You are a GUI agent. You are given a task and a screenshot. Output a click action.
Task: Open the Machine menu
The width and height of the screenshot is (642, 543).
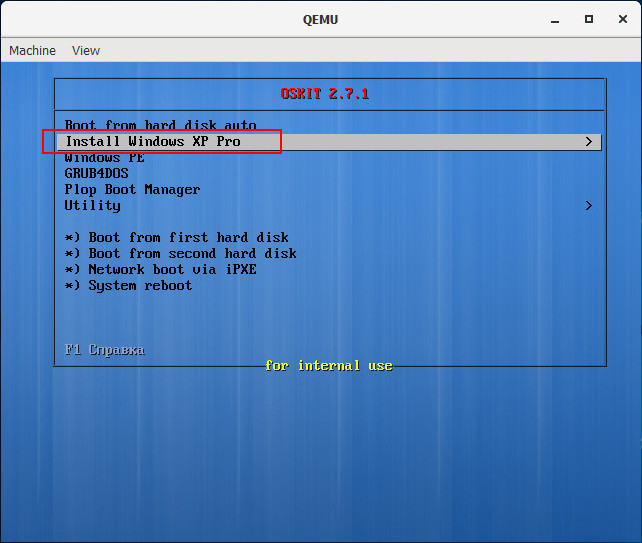tap(32, 50)
